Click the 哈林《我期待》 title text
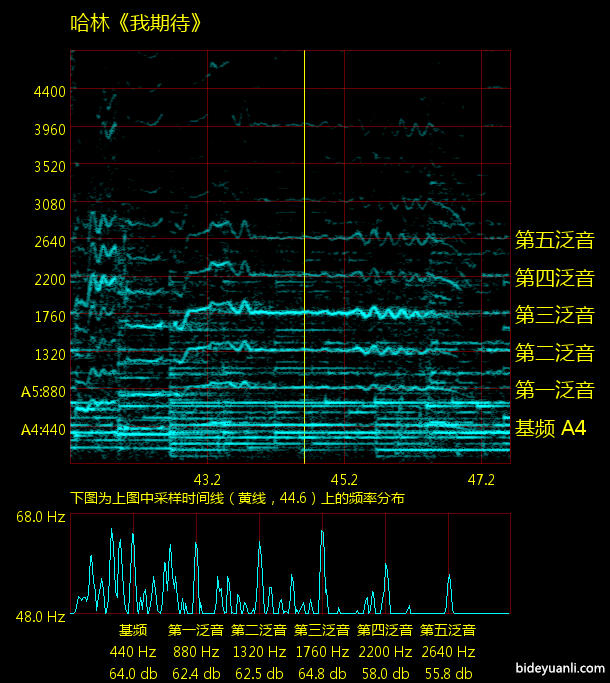Image resolution: width=610 pixels, height=683 pixels. tap(137, 22)
